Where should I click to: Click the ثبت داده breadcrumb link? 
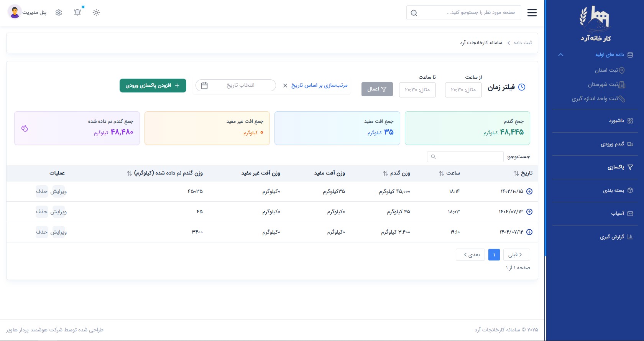[x=522, y=43]
